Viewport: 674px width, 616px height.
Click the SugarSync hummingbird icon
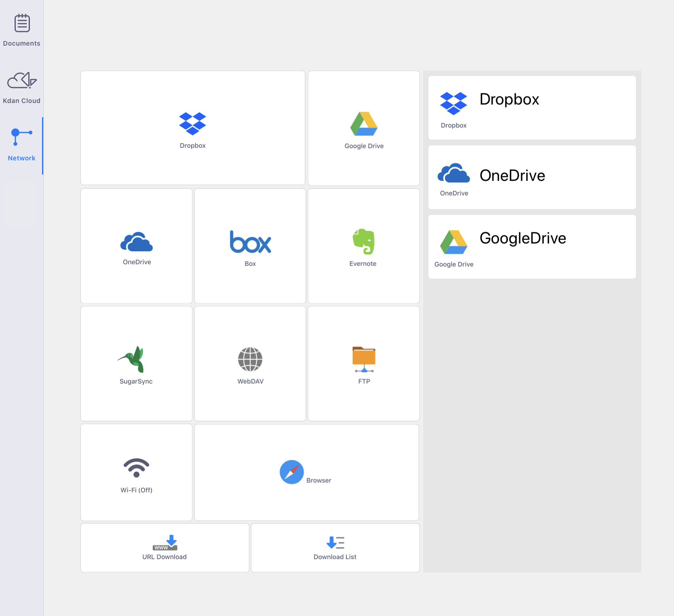point(131,359)
